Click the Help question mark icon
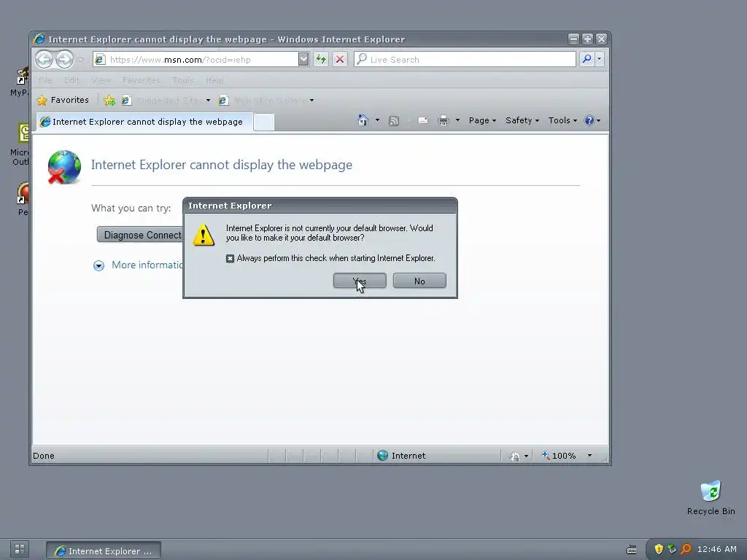The height and width of the screenshot is (560, 747). coord(589,120)
